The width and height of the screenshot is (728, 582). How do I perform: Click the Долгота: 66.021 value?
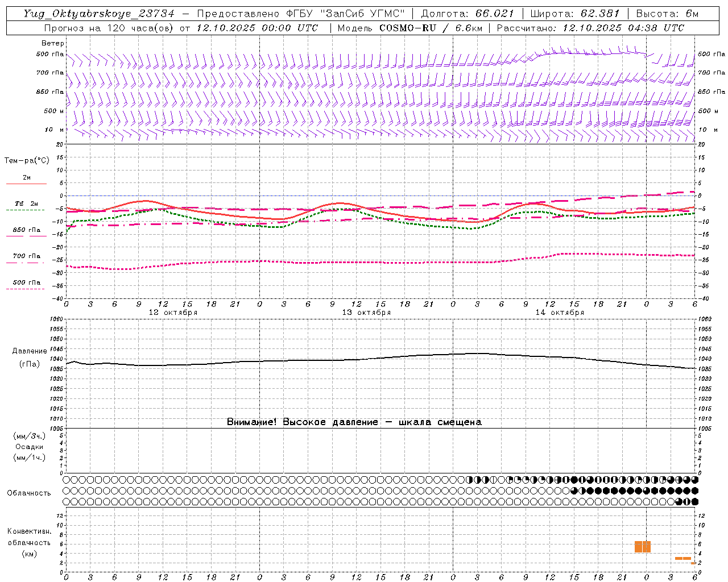coord(468,14)
